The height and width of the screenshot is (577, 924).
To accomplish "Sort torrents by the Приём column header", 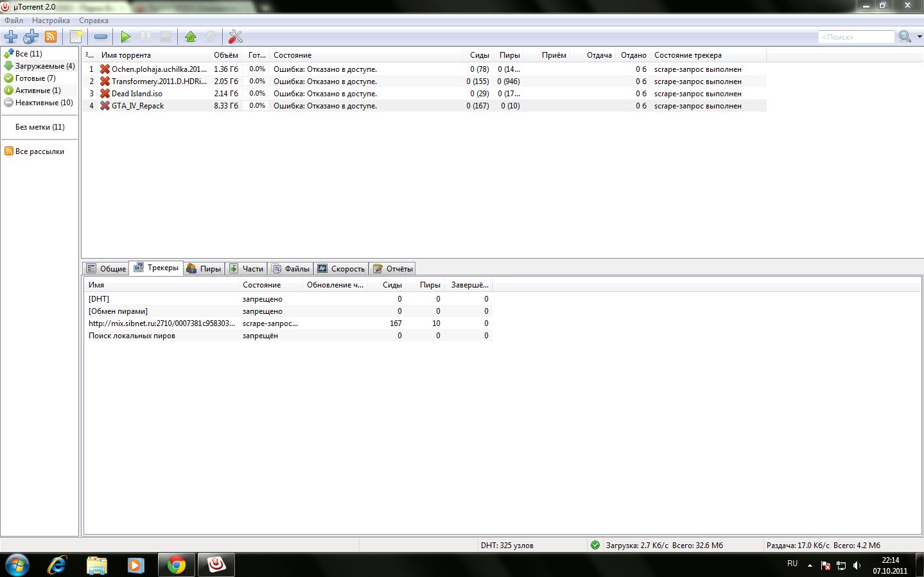I will (x=547, y=55).
